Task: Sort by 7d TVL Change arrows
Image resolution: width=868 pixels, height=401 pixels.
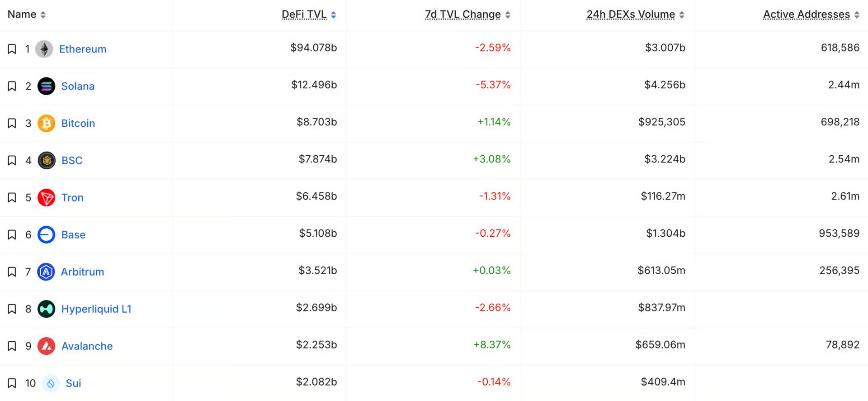Action: click(508, 15)
